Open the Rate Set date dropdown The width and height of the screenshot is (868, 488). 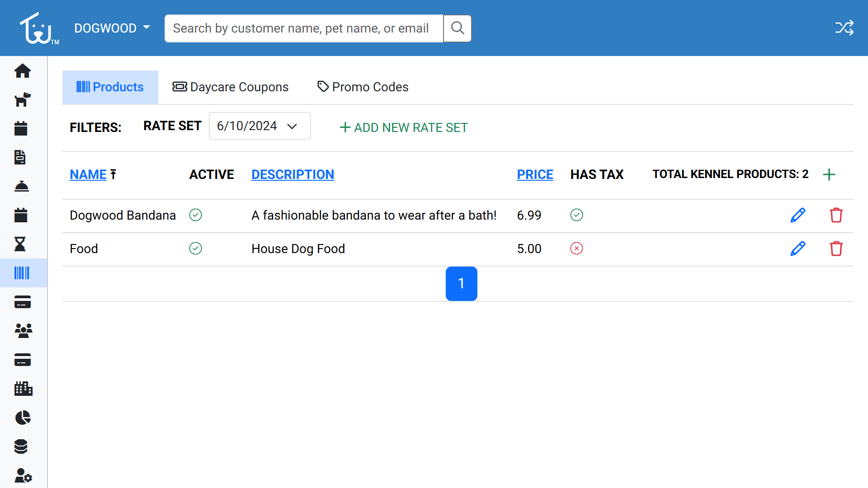[x=259, y=126]
